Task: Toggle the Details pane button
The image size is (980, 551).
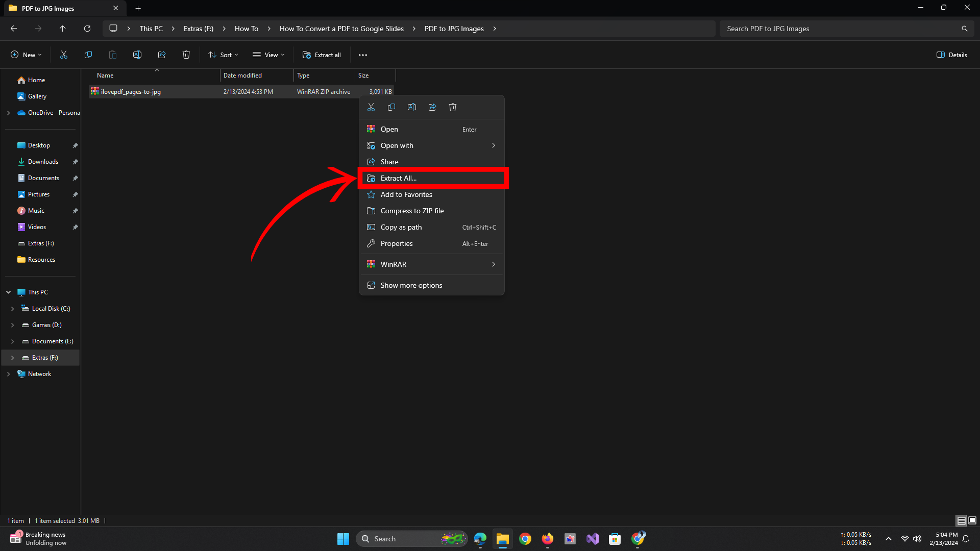Action: pos(952,55)
